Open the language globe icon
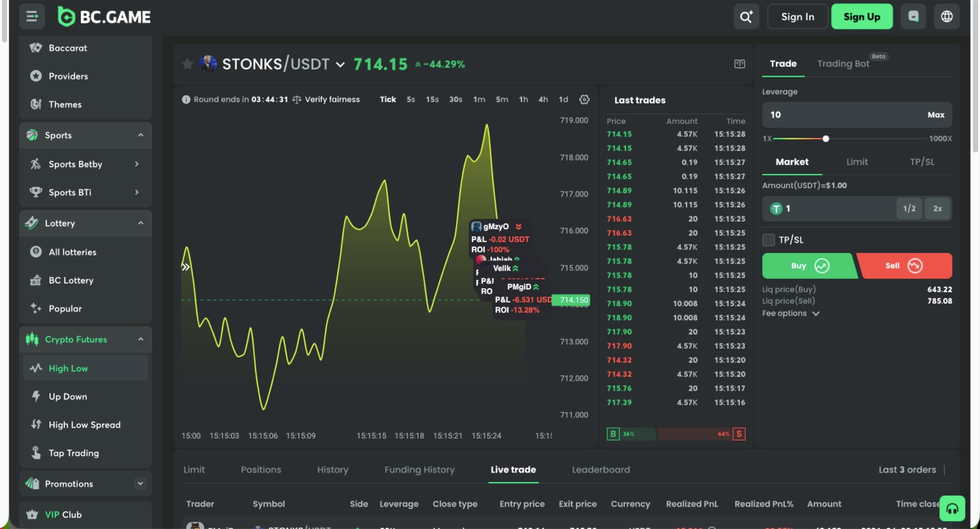Viewport: 980px width, 529px height. tap(947, 17)
